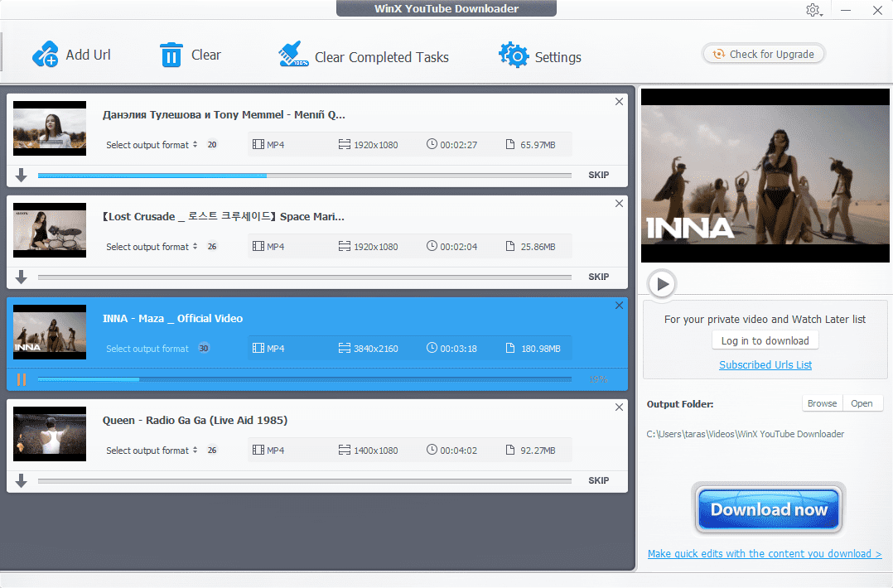Click the INNA Maza video thumbnail in list
Image resolution: width=893 pixels, height=588 pixels.
50,332
